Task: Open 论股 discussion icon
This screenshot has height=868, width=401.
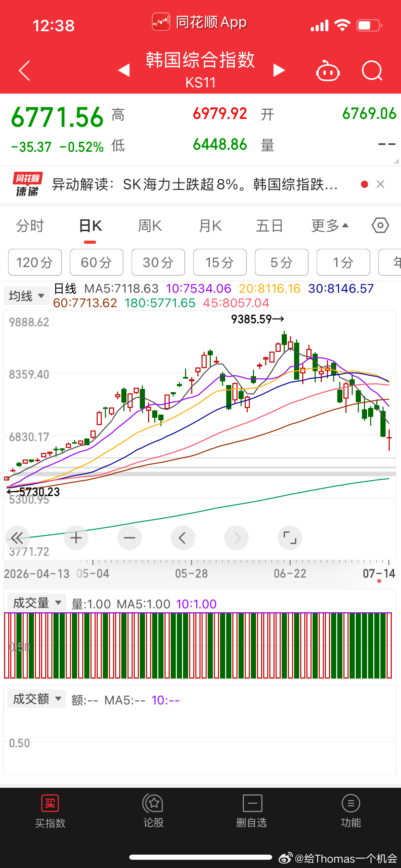Action: tap(153, 803)
